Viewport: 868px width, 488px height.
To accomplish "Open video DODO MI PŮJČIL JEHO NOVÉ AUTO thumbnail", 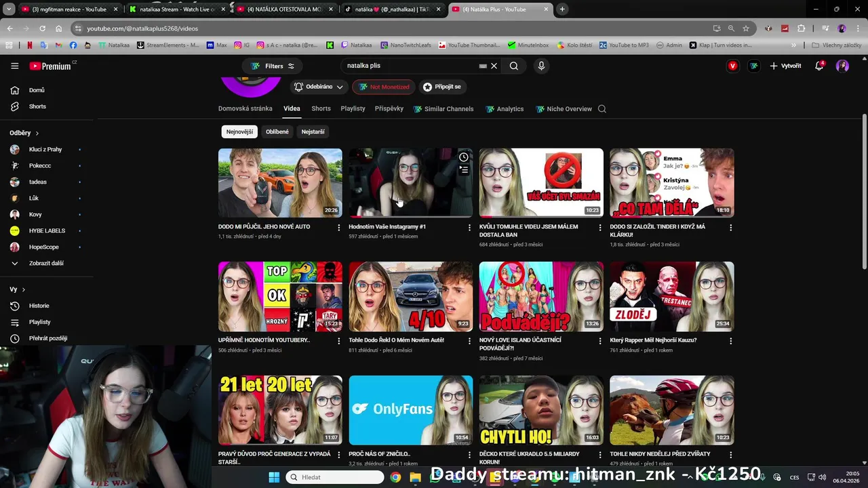I will [280, 183].
